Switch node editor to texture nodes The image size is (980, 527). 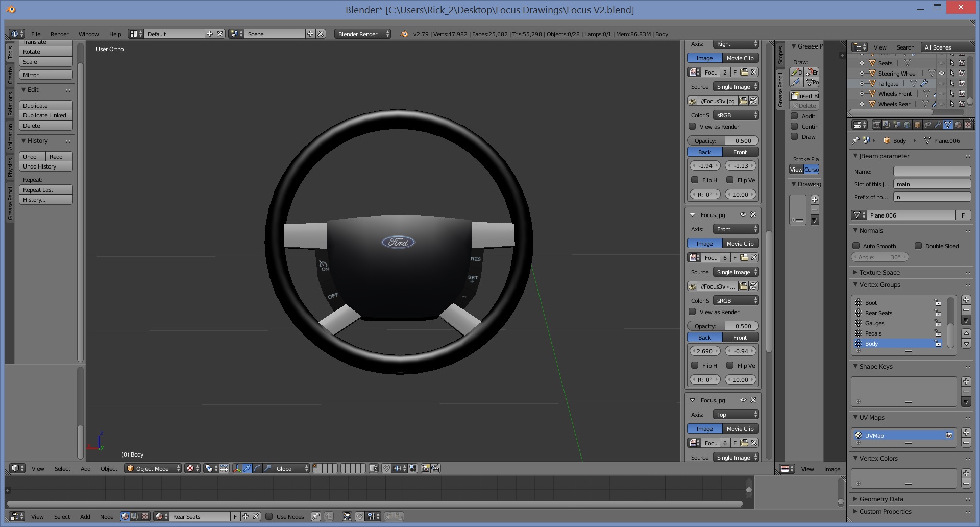(x=145, y=516)
